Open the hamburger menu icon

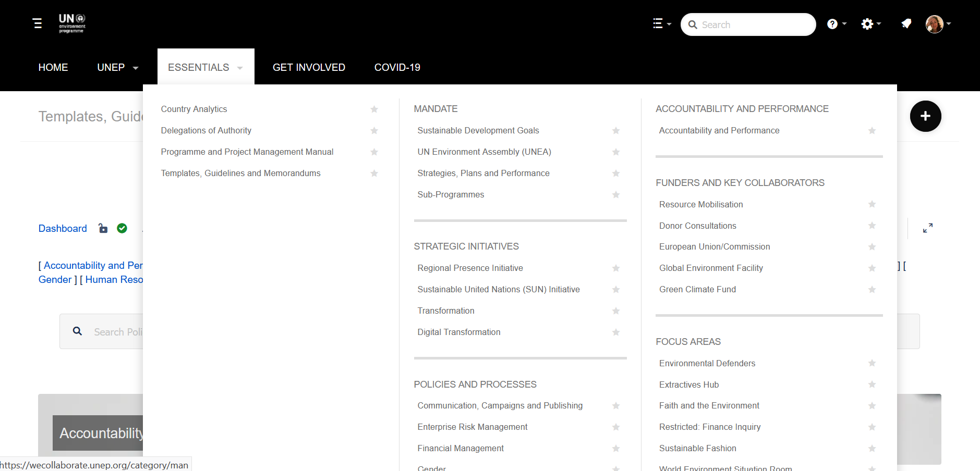(x=38, y=23)
